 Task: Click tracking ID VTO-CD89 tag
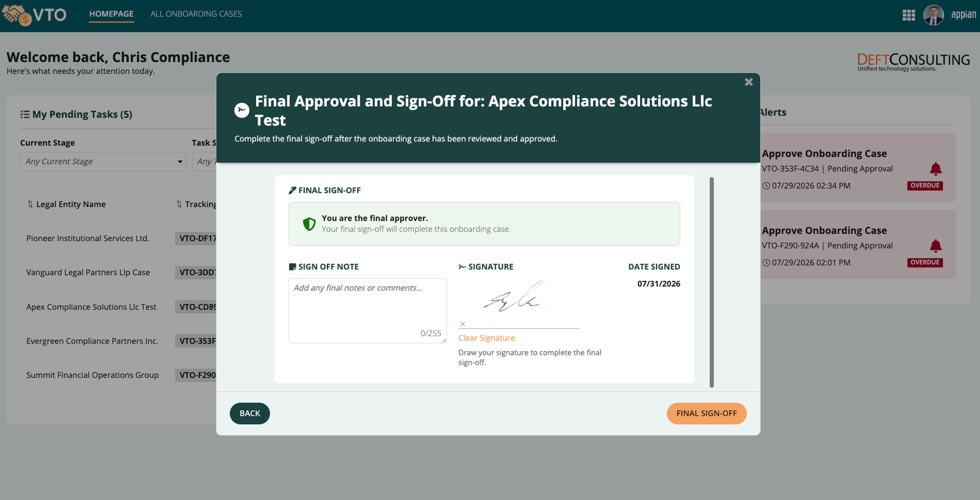point(195,307)
